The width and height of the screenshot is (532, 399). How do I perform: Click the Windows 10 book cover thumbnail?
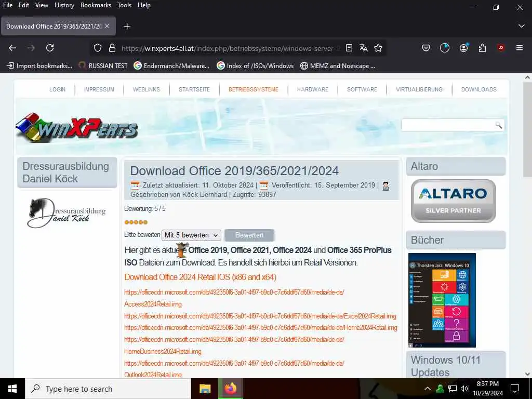442,300
